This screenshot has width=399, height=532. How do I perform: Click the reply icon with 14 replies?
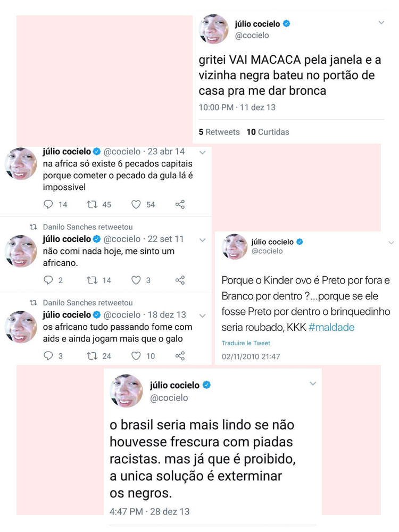coord(48,204)
